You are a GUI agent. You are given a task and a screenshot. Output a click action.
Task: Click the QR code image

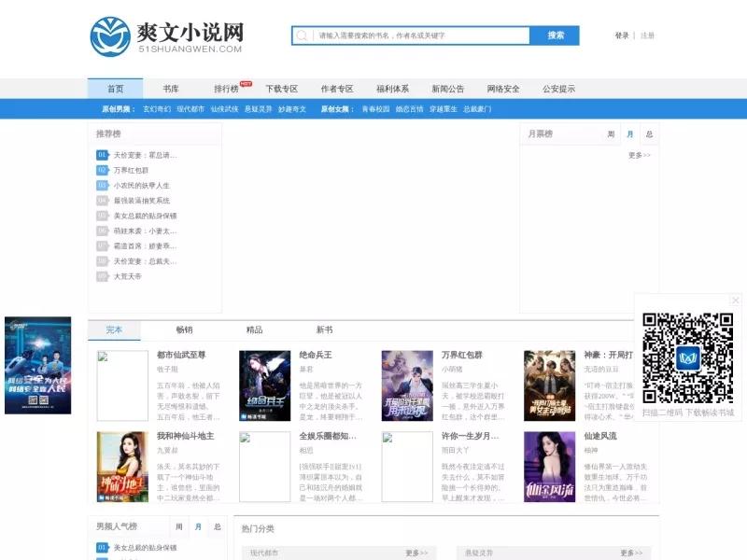[687, 357]
